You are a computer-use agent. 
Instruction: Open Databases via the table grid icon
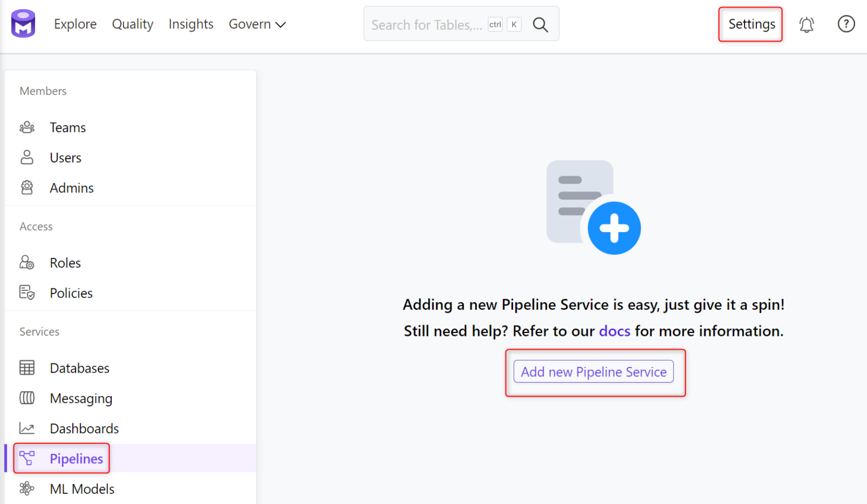pyautogui.click(x=27, y=367)
